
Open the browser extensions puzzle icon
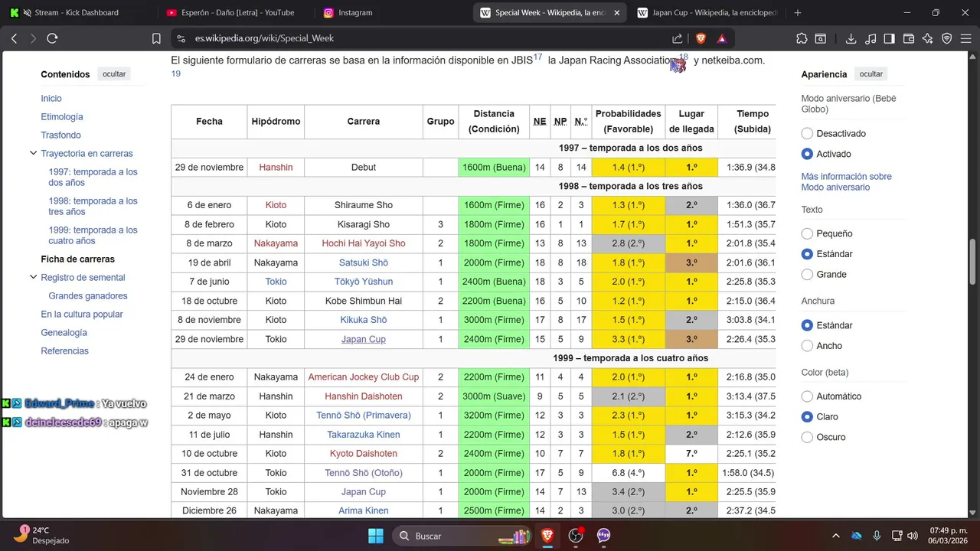(x=802, y=38)
